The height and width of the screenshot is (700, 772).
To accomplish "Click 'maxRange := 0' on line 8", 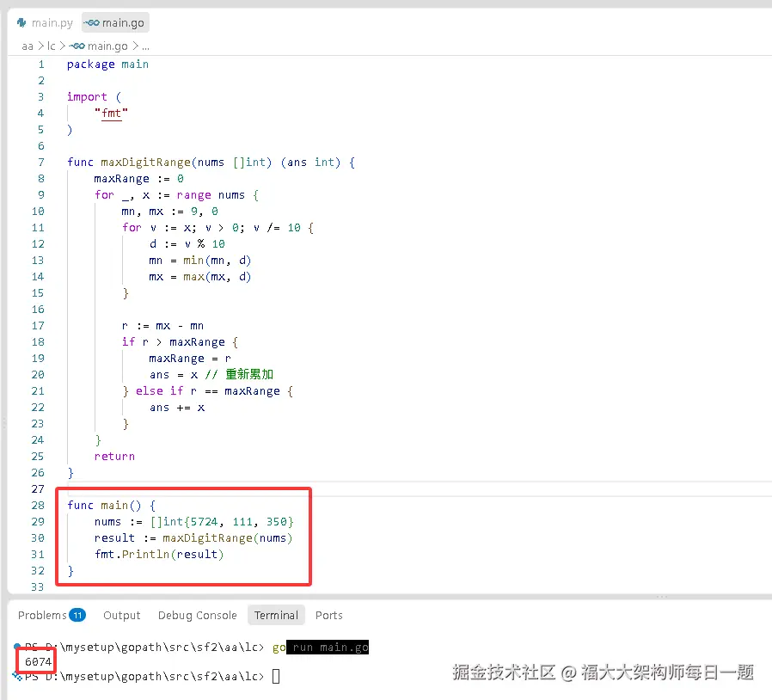I will click(139, 178).
